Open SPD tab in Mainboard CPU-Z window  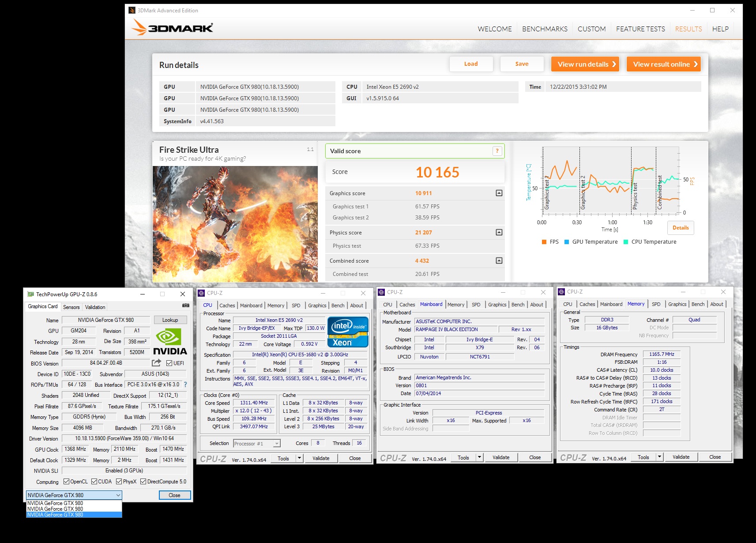[x=476, y=305]
